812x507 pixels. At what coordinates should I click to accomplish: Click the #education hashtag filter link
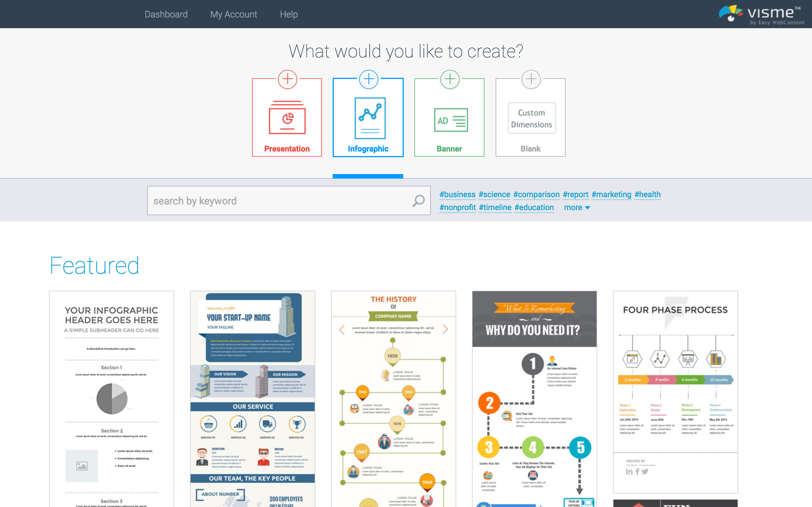pyautogui.click(x=533, y=207)
